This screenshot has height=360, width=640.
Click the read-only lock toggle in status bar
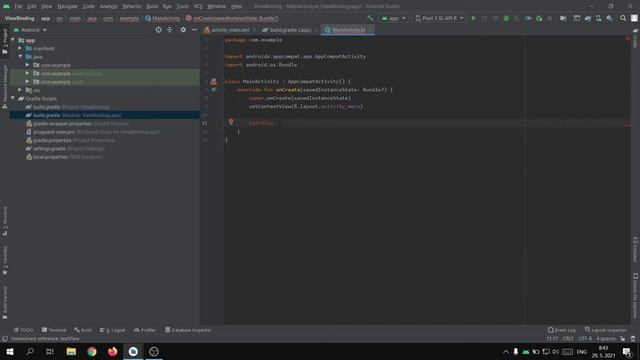pos(622,339)
